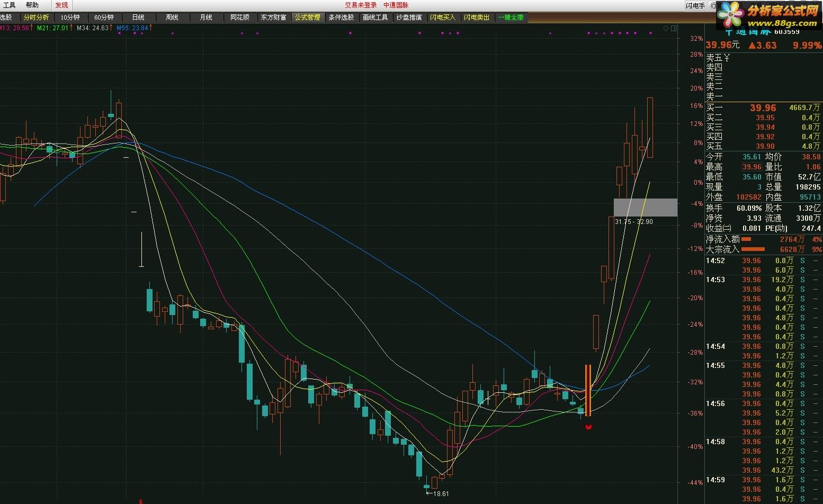Click the 32% axis scale label
823x504 pixels.
coord(696,39)
